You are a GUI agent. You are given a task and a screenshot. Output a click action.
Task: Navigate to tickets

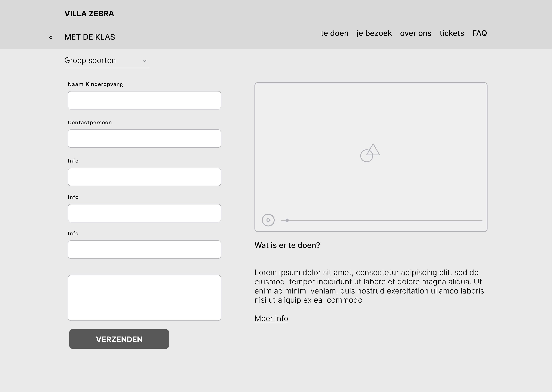(x=452, y=33)
